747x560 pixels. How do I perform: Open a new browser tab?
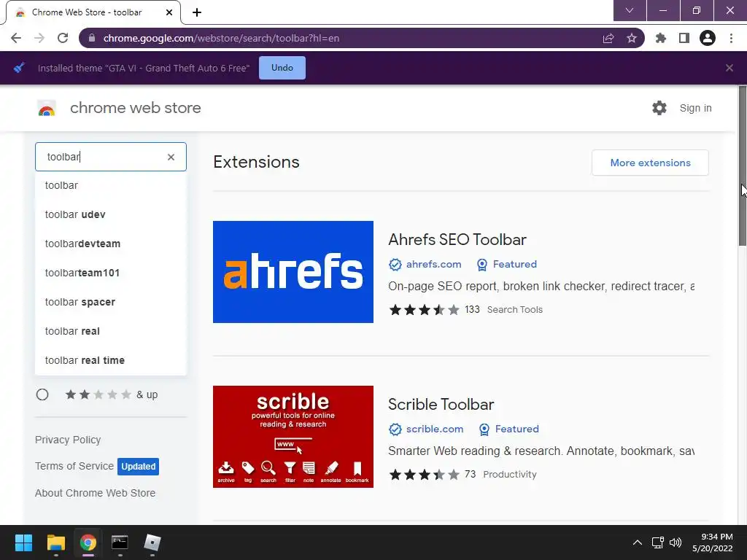point(197,12)
